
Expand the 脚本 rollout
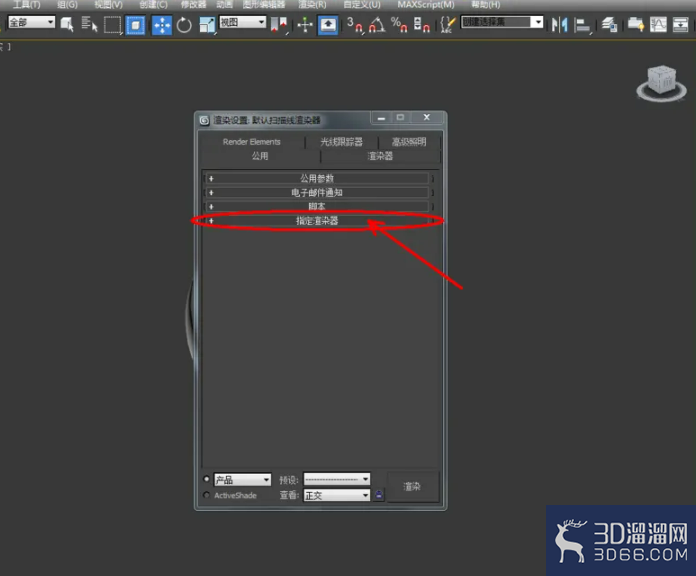pos(317,206)
